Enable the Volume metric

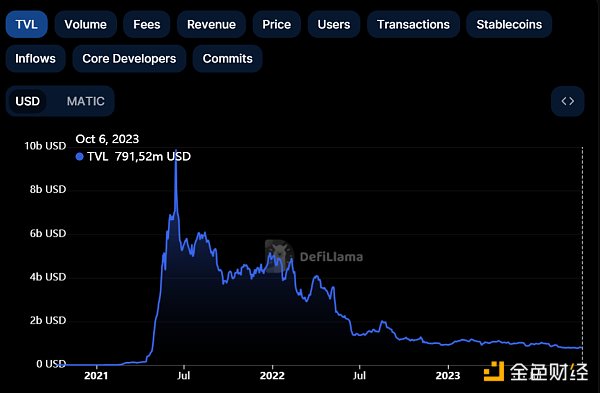click(x=85, y=24)
